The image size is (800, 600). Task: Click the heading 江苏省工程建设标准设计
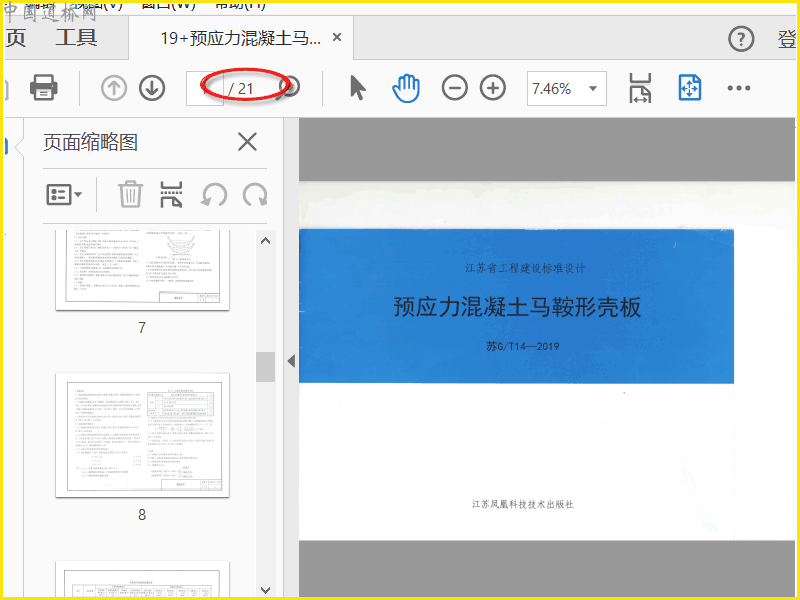point(524,268)
